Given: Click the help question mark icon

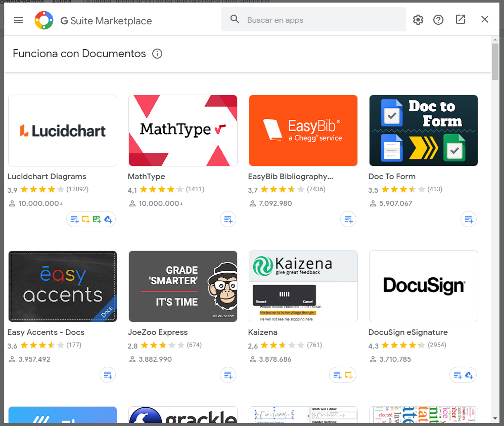Looking at the screenshot, I should (x=438, y=20).
